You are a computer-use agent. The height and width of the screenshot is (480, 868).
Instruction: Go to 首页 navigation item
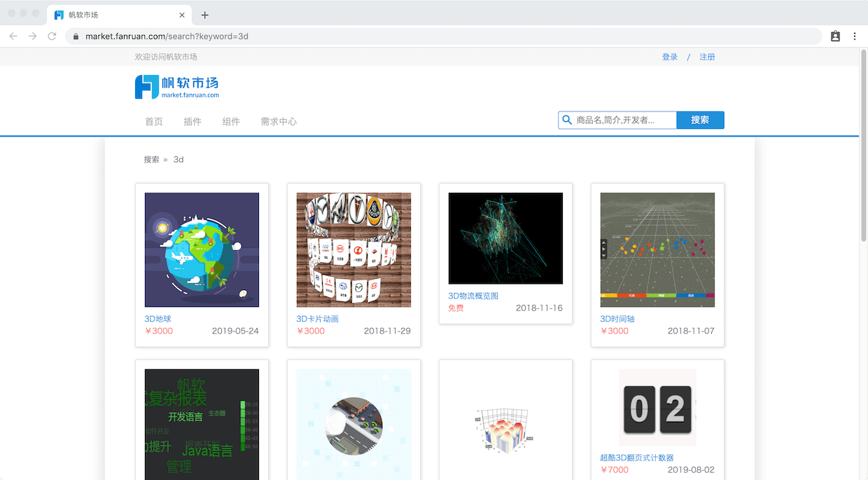coord(154,122)
